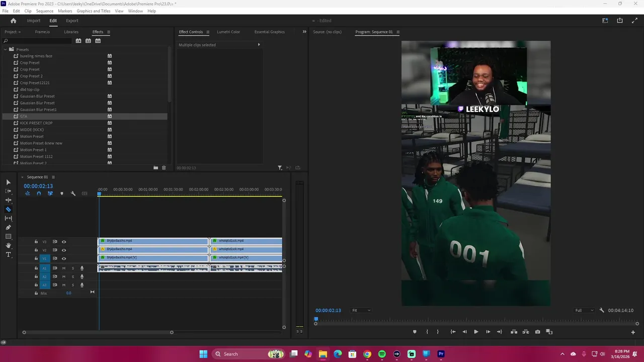Screen dimensions: 644x362
Task: Collapse the Presets folder
Action: point(5,49)
